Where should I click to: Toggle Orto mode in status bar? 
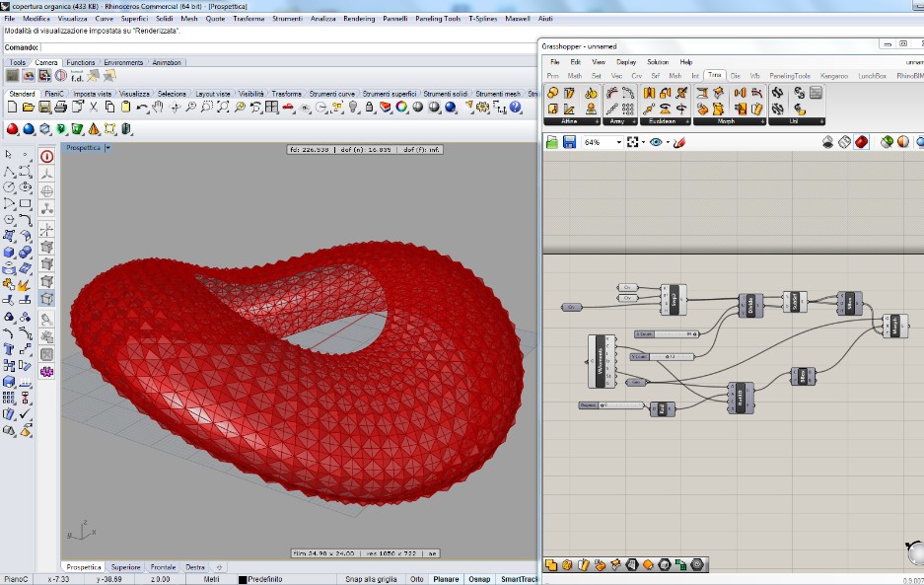416,579
